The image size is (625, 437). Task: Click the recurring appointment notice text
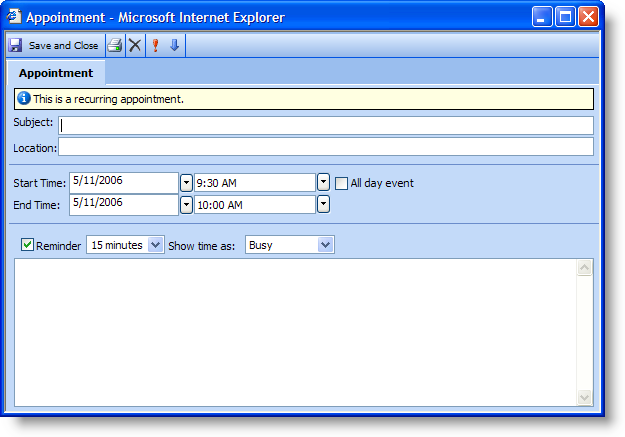(x=108, y=99)
